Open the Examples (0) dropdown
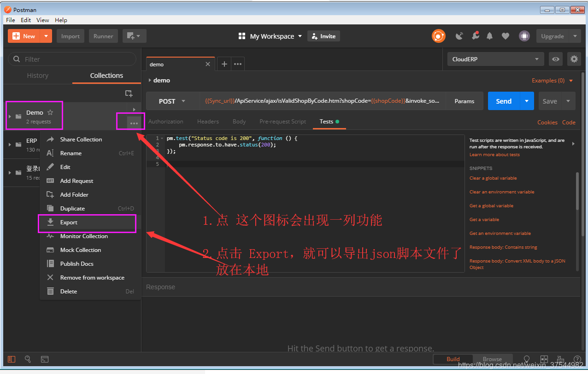Image resolution: width=588 pixels, height=374 pixels. 553,81
